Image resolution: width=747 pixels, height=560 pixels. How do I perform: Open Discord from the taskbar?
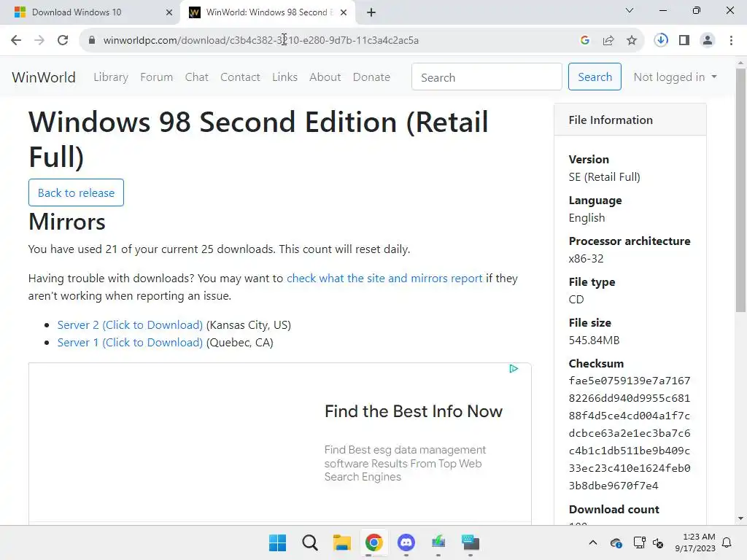(406, 542)
